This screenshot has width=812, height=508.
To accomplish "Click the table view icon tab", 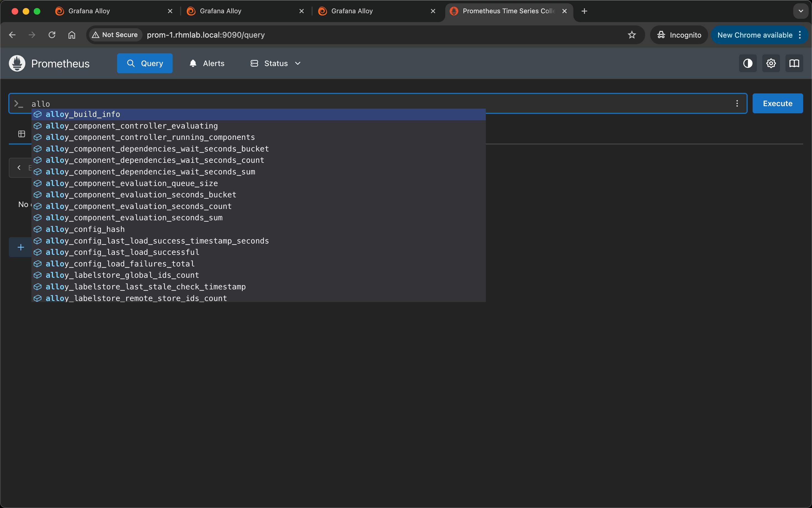I will tap(22, 134).
